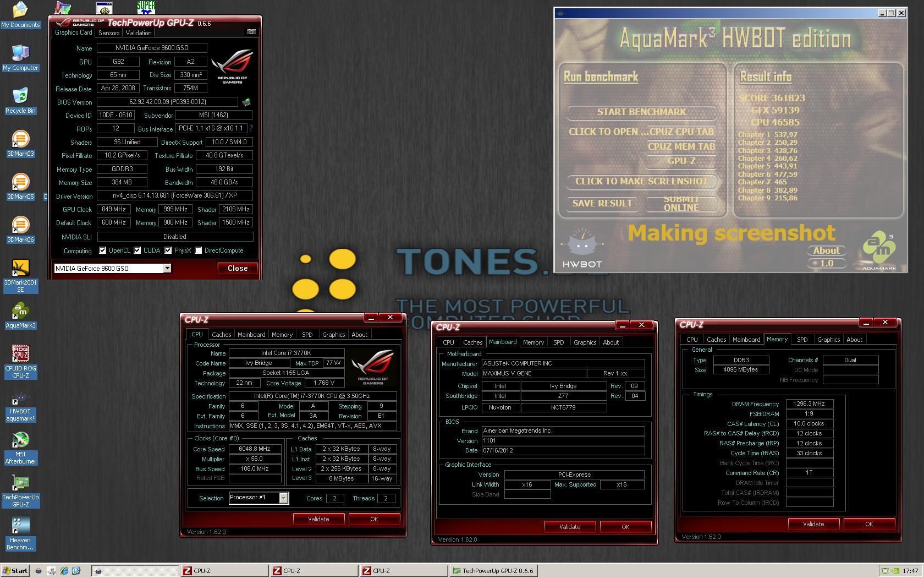924x578 pixels.
Task: Open the My Computer desktop icon
Action: 20,58
